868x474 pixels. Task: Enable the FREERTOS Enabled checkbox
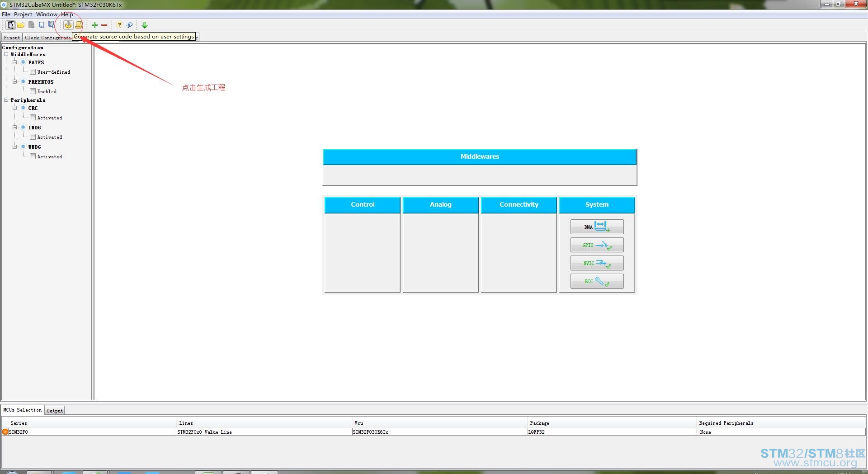pos(33,91)
